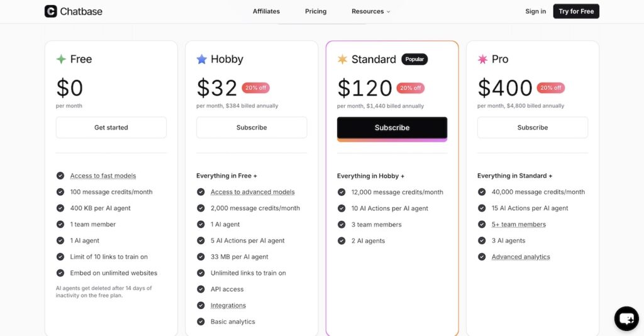644x336 pixels.
Task: Open Access to advanced models tooltip
Action: (253, 192)
